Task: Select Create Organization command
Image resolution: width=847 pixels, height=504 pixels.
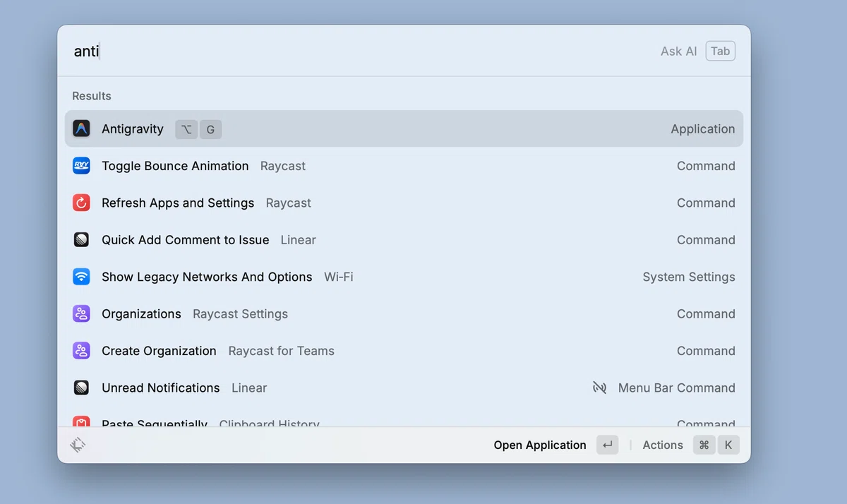Action: [404, 351]
